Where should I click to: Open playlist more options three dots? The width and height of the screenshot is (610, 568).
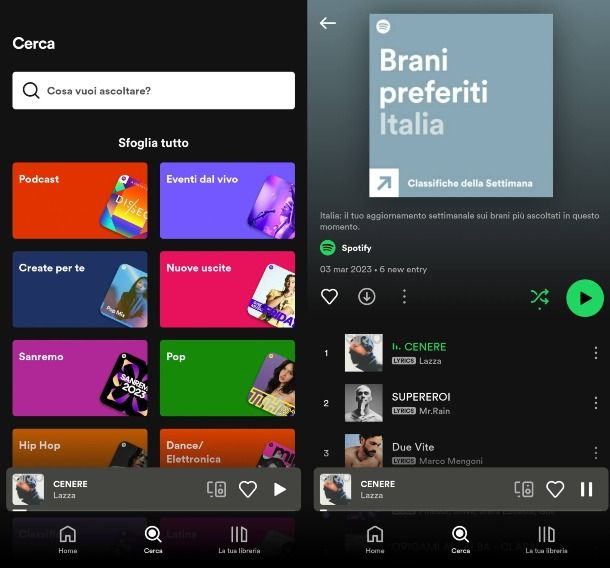pyautogui.click(x=404, y=296)
